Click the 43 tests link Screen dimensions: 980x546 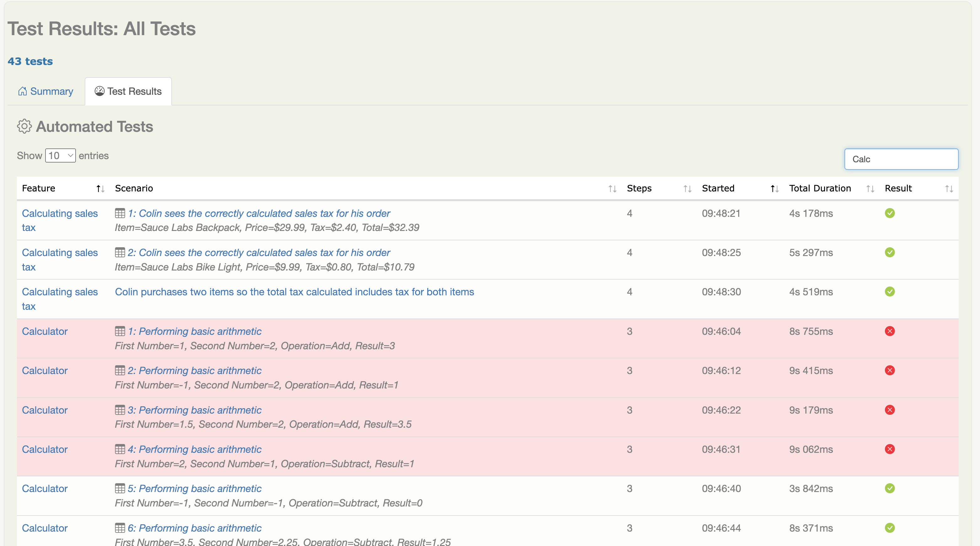(30, 61)
